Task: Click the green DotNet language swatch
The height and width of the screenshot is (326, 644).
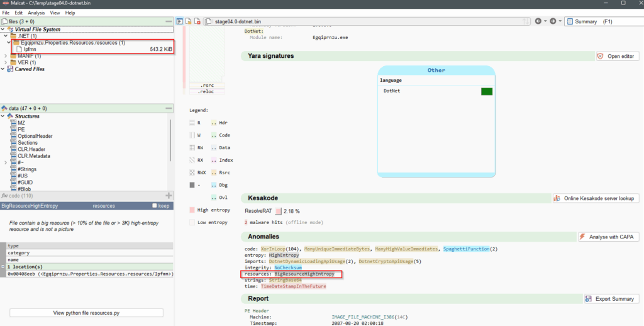Action: coord(486,91)
